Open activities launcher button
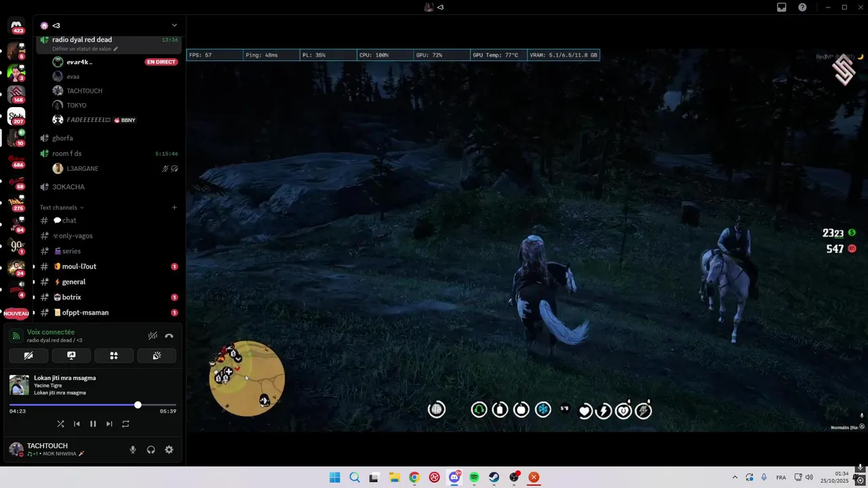 114,355
